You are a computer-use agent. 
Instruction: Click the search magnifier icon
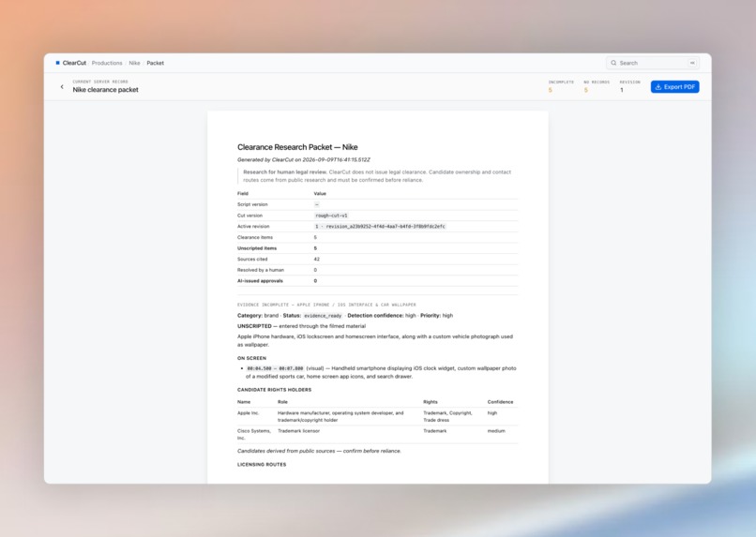coord(613,63)
